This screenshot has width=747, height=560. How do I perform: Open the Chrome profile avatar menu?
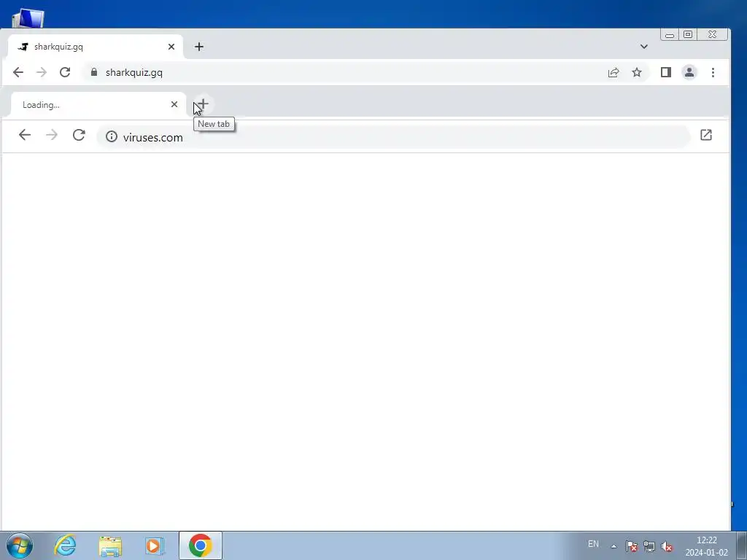click(689, 72)
